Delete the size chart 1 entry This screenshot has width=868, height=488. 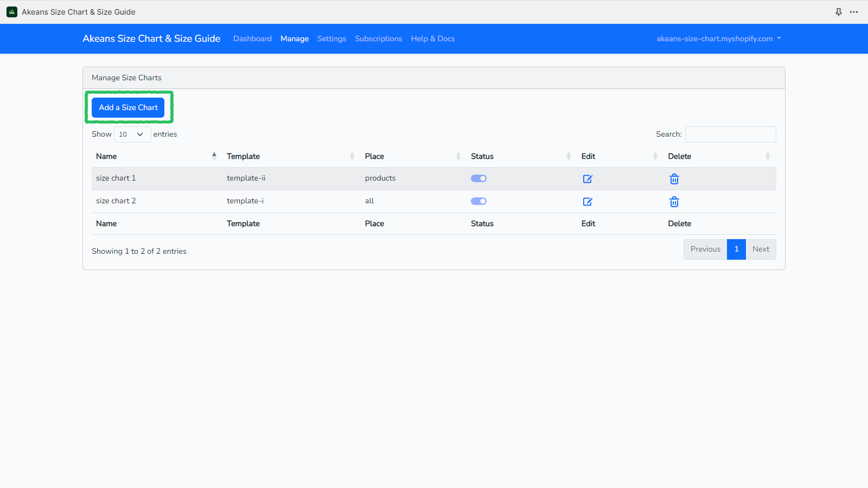click(x=674, y=178)
